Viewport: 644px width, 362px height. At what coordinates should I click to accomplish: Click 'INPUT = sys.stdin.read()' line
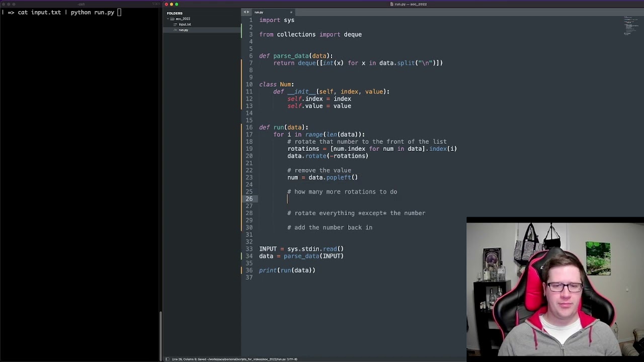pos(301,249)
